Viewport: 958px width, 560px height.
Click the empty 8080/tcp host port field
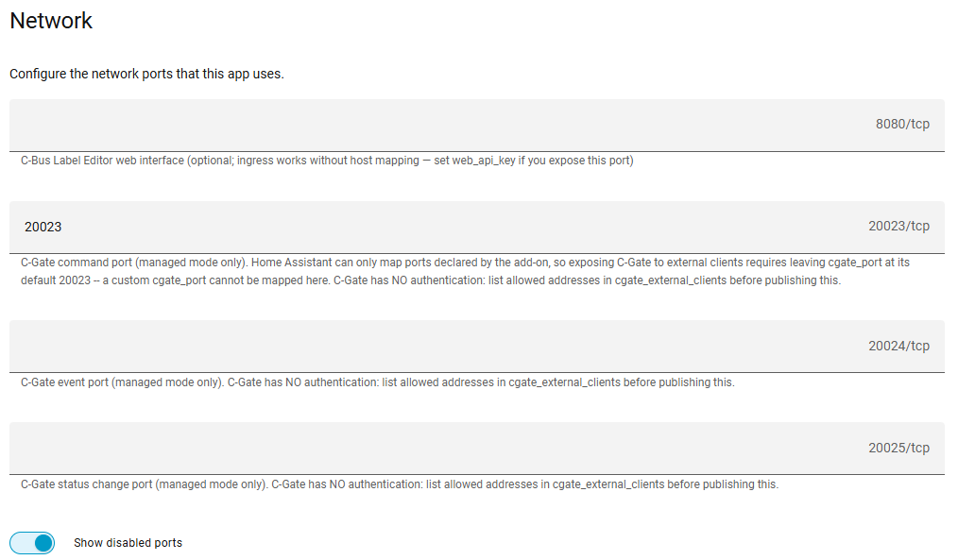[x=476, y=126]
